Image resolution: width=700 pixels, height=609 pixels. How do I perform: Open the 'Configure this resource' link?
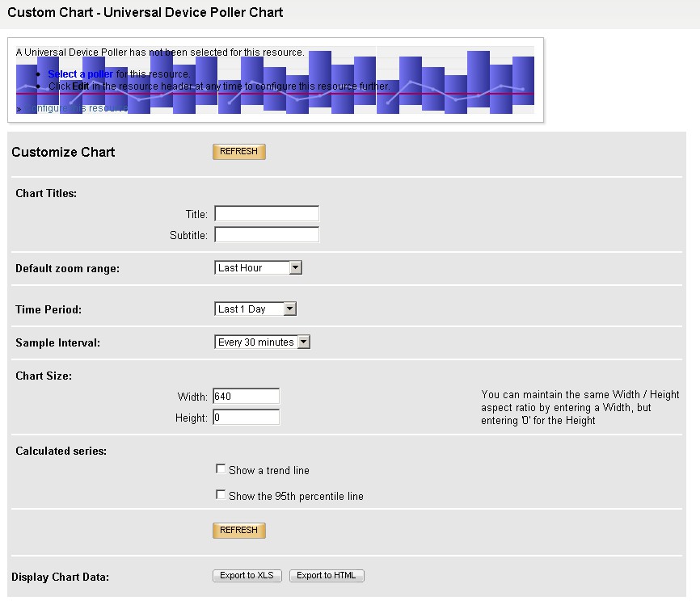tap(75, 108)
